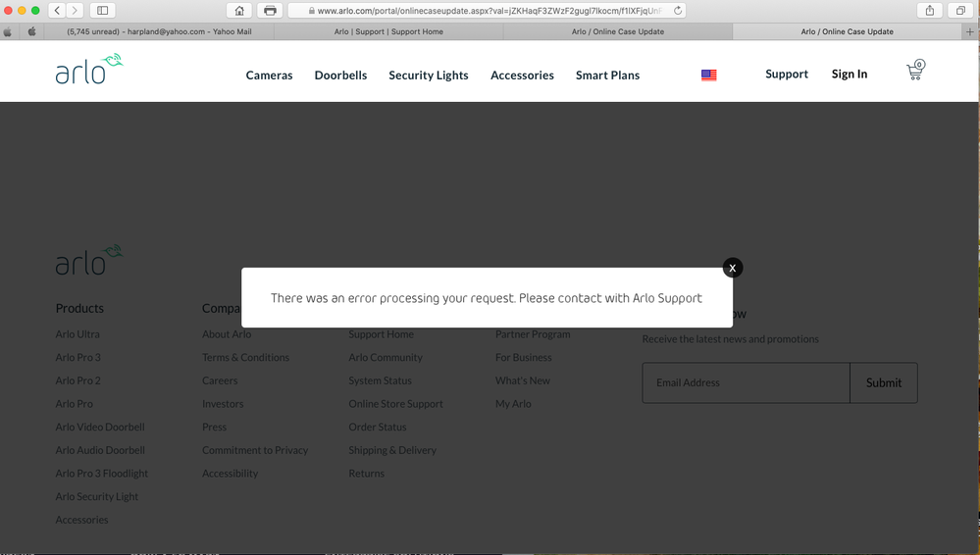Open the home page icon
The width and height of the screenshot is (980, 555).
239,10
